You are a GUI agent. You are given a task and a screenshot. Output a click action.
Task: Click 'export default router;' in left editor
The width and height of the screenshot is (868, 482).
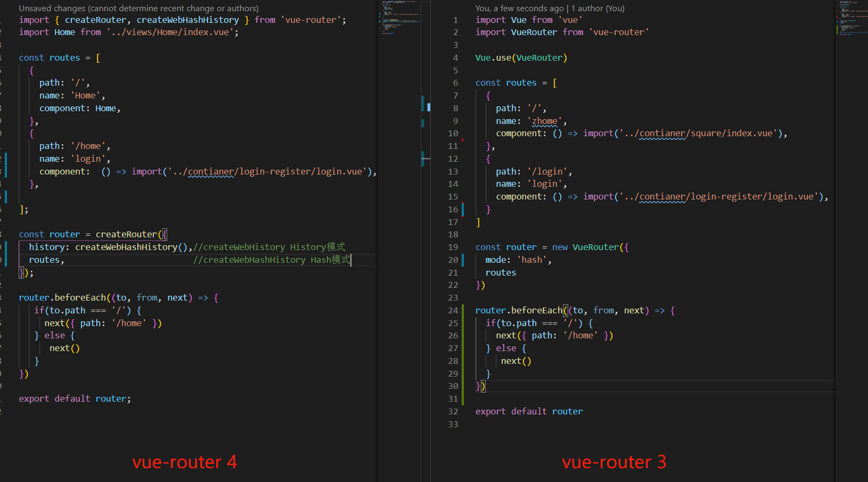(75, 399)
